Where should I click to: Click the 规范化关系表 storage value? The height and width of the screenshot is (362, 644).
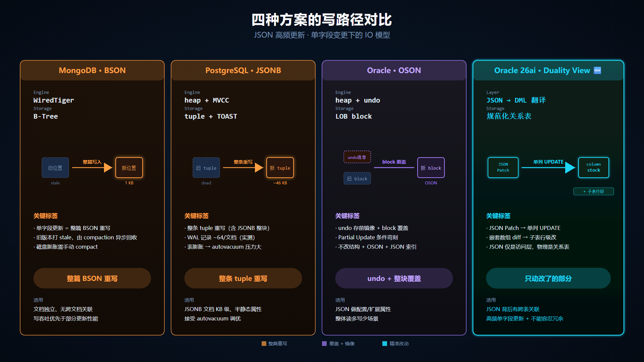(x=509, y=116)
